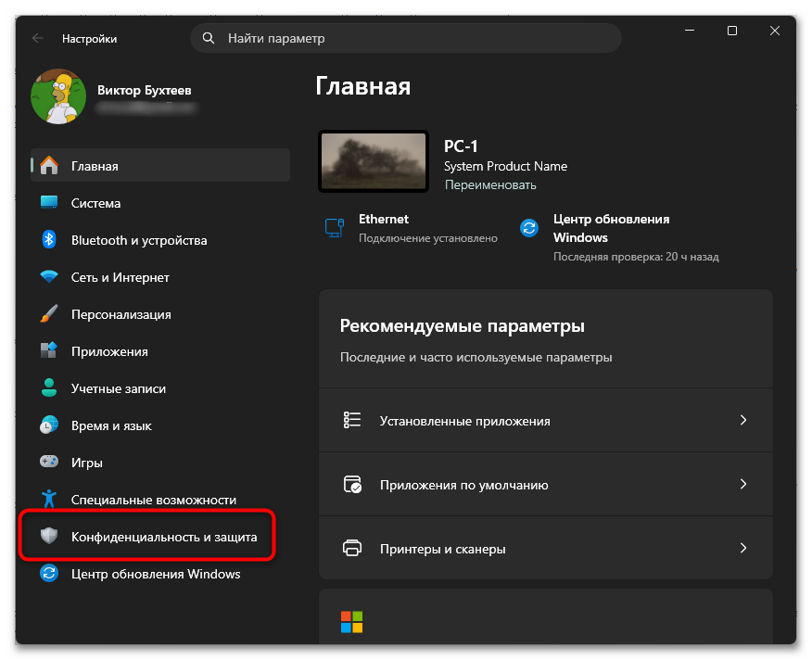This screenshot has width=812, height=660.
Task: Open Принтеры и сканеры row
Action: [546, 548]
